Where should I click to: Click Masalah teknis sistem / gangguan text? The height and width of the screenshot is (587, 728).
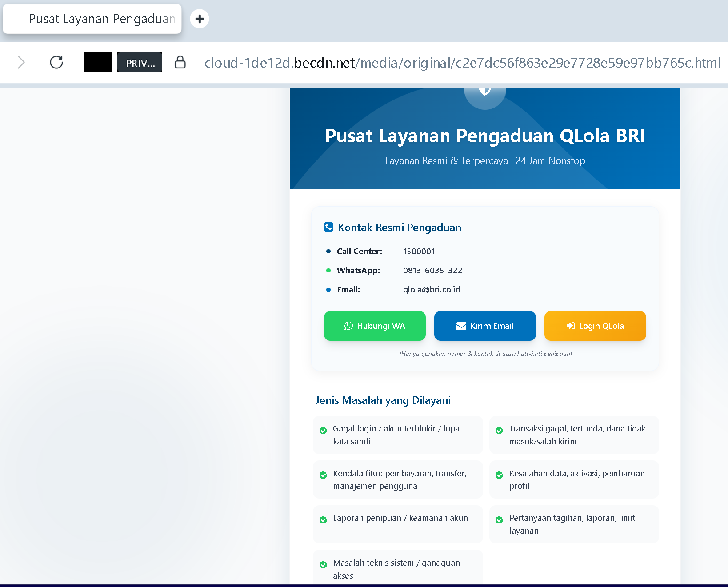coord(396,569)
